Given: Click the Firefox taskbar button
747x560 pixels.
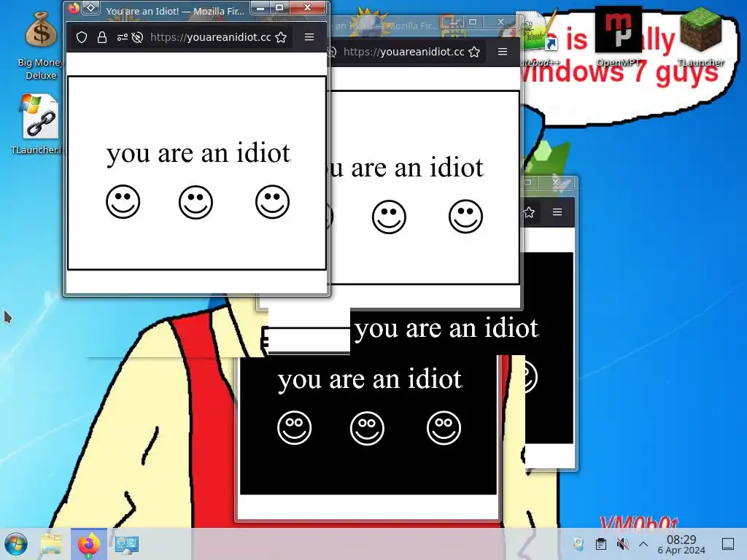Looking at the screenshot, I should click(x=88, y=544).
